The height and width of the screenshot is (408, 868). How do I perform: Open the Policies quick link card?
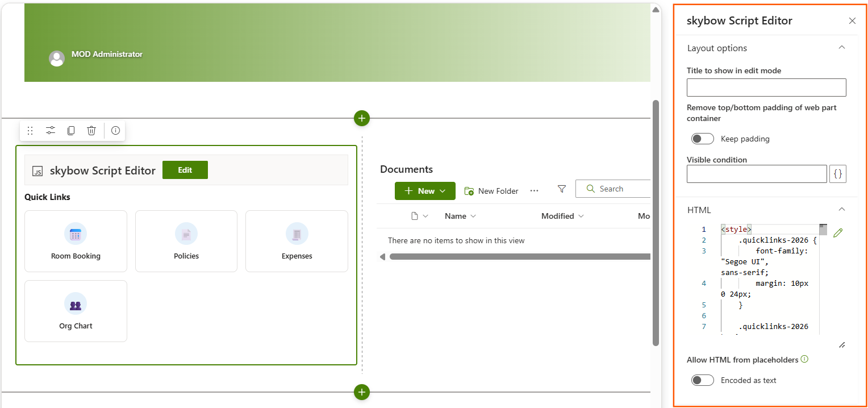pyautogui.click(x=186, y=241)
